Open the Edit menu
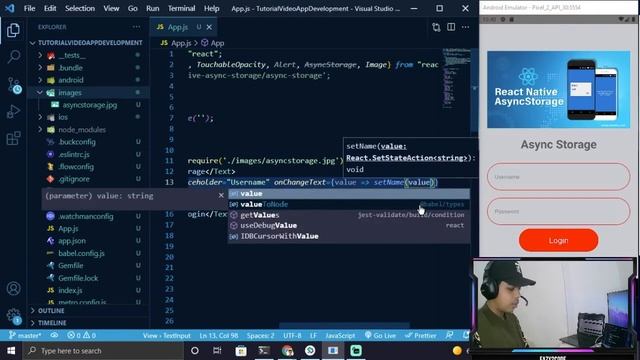Image resolution: width=640 pixels, height=360 pixels. [x=50, y=8]
